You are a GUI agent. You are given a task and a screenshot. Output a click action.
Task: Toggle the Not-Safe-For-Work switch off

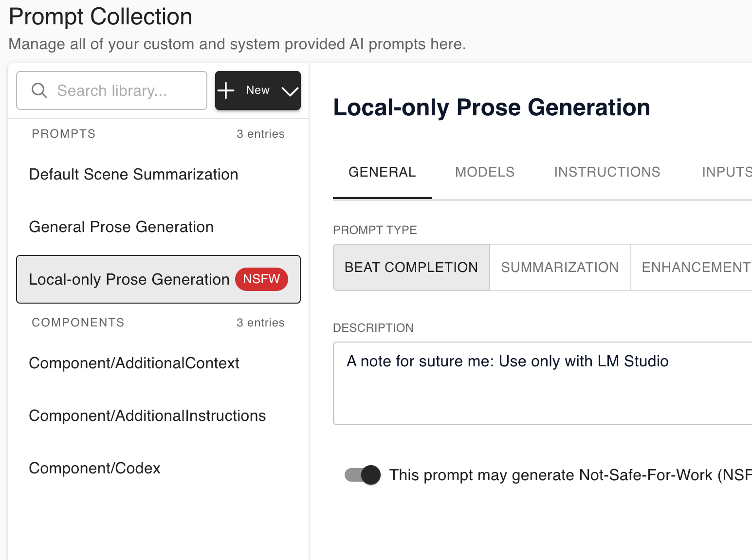pyautogui.click(x=363, y=475)
